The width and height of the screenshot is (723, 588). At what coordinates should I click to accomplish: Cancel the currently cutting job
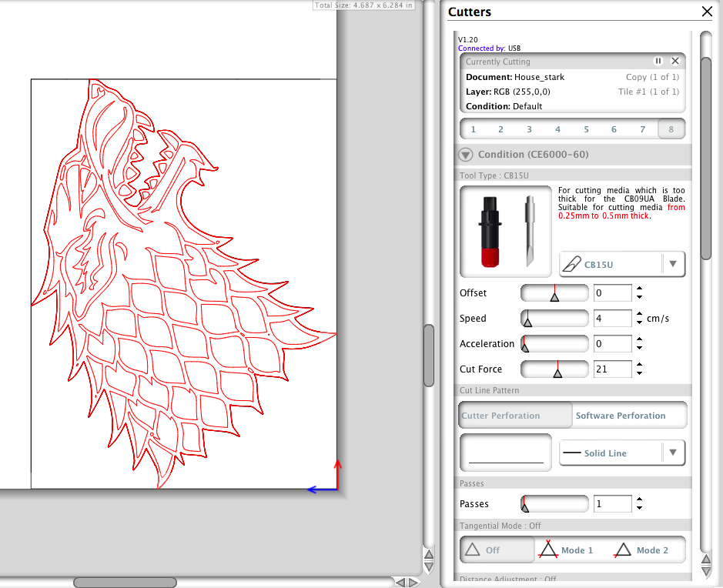point(675,61)
